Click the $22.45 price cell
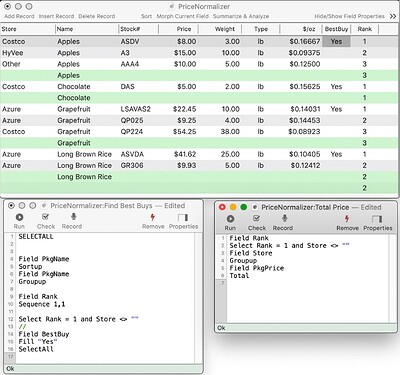The width and height of the screenshot is (400, 375). pyautogui.click(x=184, y=109)
